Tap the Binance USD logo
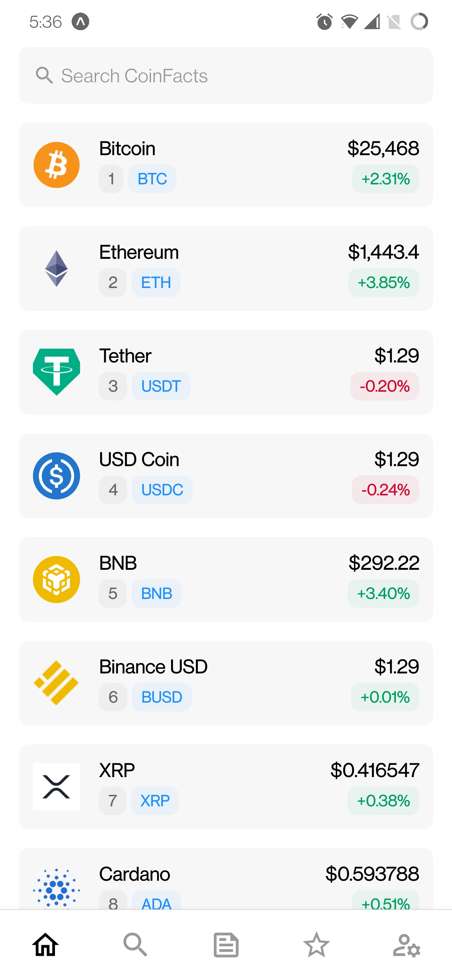 (x=56, y=683)
